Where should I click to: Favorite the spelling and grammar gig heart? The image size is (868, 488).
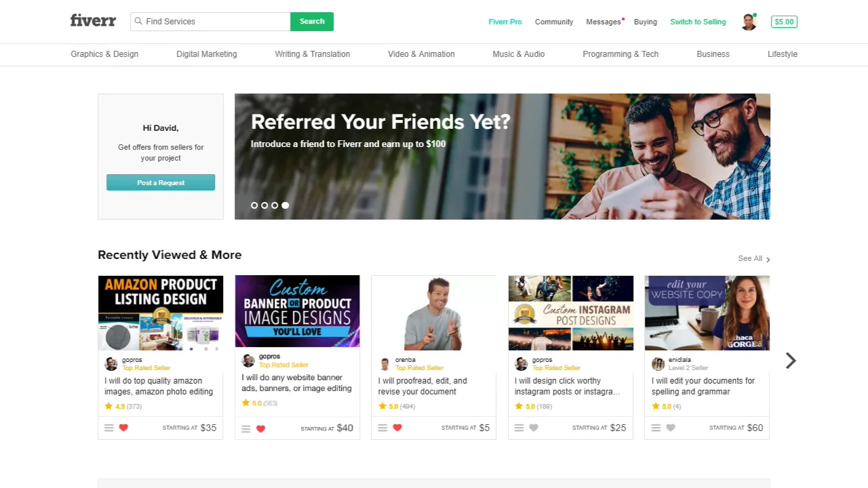pos(671,428)
